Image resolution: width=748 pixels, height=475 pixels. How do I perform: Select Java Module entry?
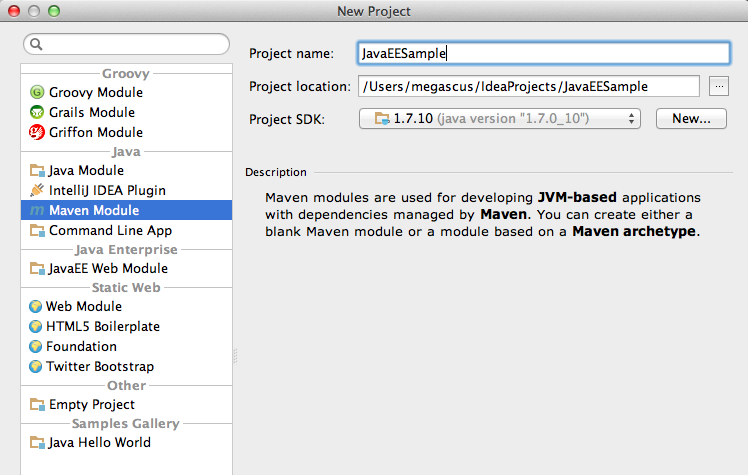coord(126,170)
